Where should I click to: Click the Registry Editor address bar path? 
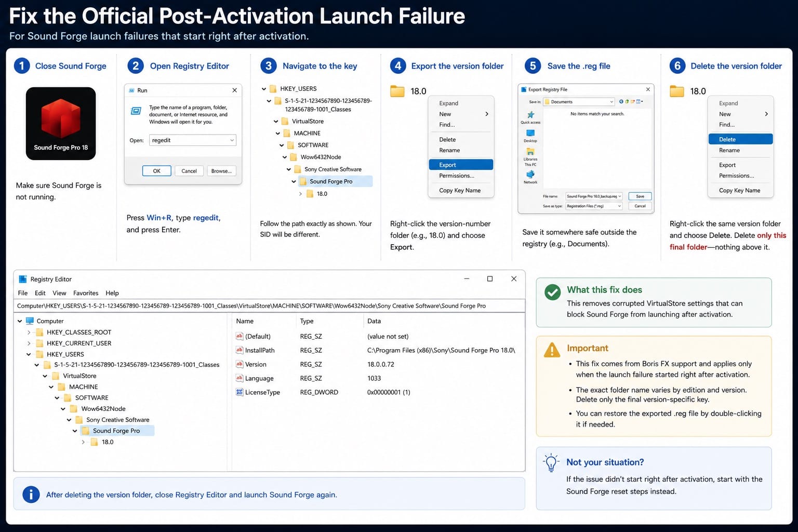(269, 306)
